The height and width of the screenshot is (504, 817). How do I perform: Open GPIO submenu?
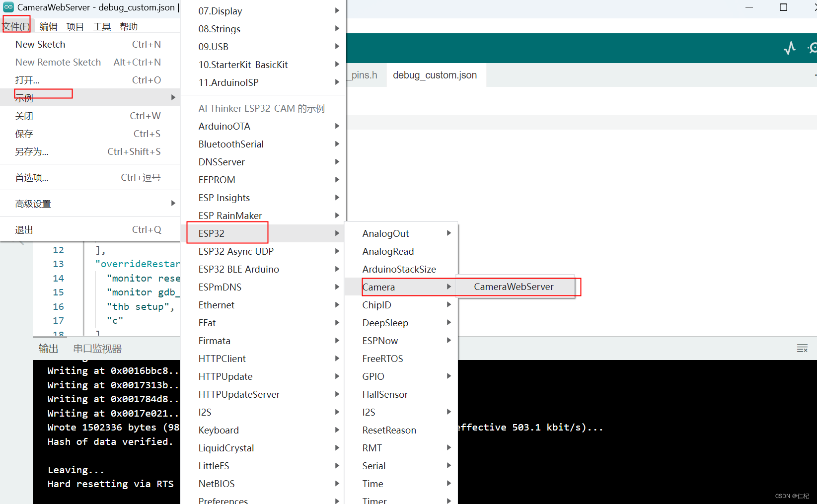click(x=402, y=376)
